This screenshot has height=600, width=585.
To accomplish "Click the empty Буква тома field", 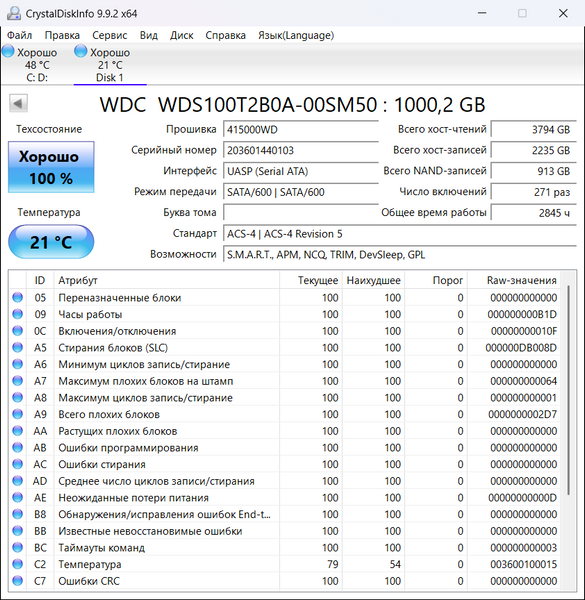I will point(301,212).
